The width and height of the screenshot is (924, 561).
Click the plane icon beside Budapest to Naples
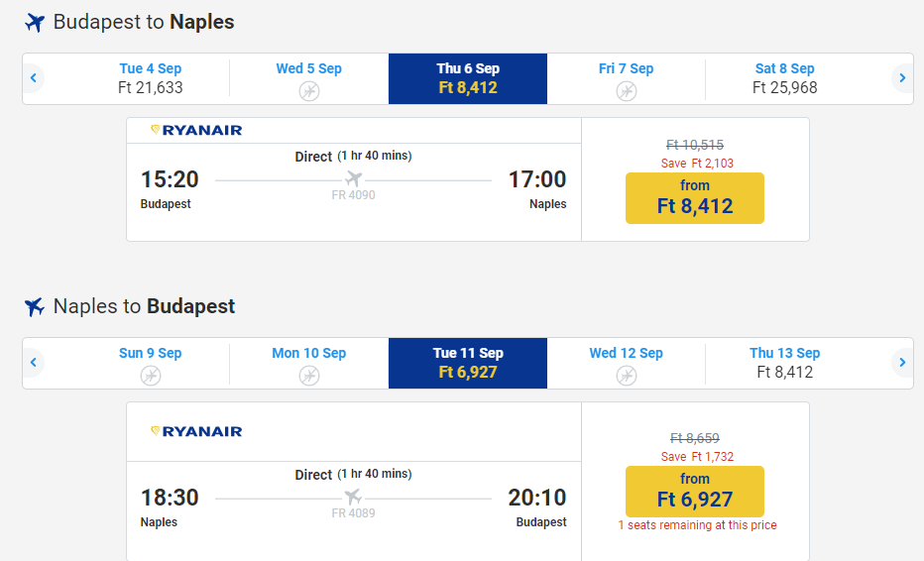pyautogui.click(x=35, y=22)
